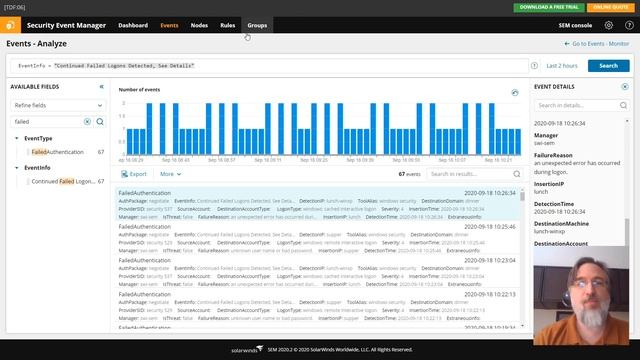Open the Refine fields dropdown
This screenshot has height=360, width=640.
[x=58, y=105]
